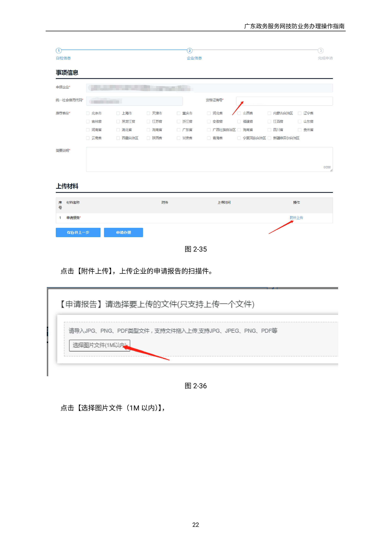Check the 辽宁省 checkbox
This screenshot has width=392, height=555.
pos(300,113)
